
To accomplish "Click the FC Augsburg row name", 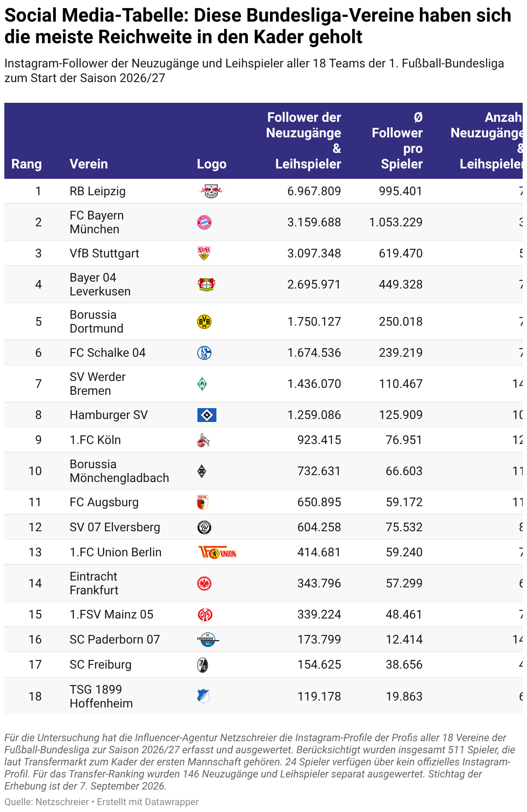I will [104, 502].
